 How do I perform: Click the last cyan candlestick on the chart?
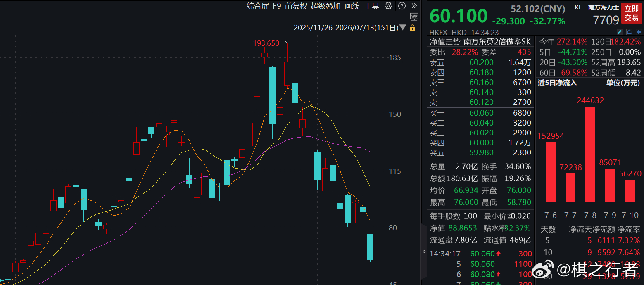point(371,247)
